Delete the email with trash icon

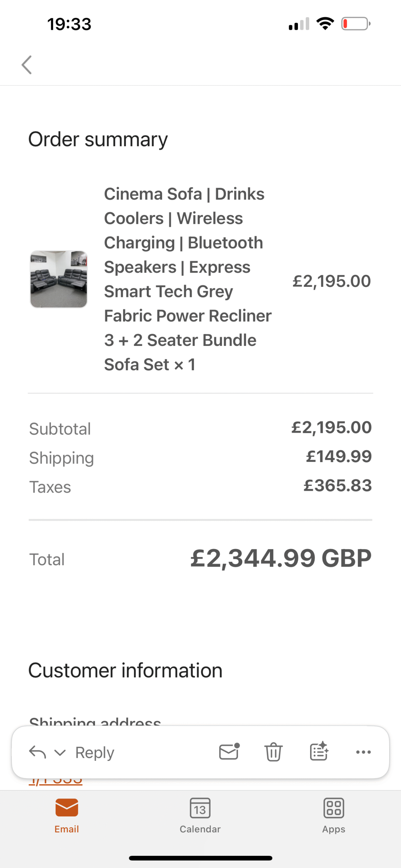tap(273, 752)
